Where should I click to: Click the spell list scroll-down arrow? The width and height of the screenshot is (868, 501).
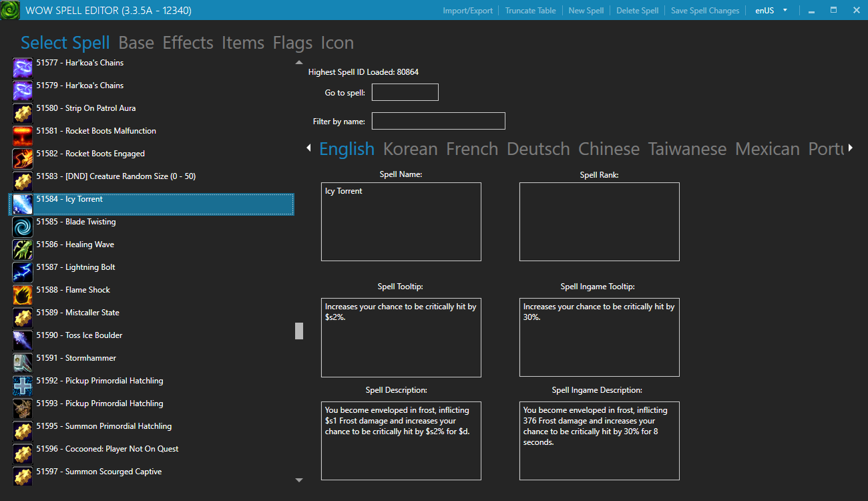[x=299, y=480]
